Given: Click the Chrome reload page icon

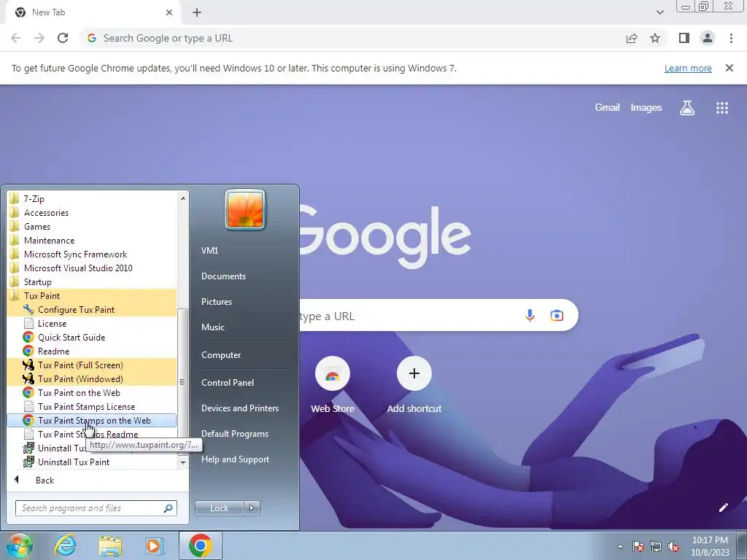Looking at the screenshot, I should [x=63, y=38].
